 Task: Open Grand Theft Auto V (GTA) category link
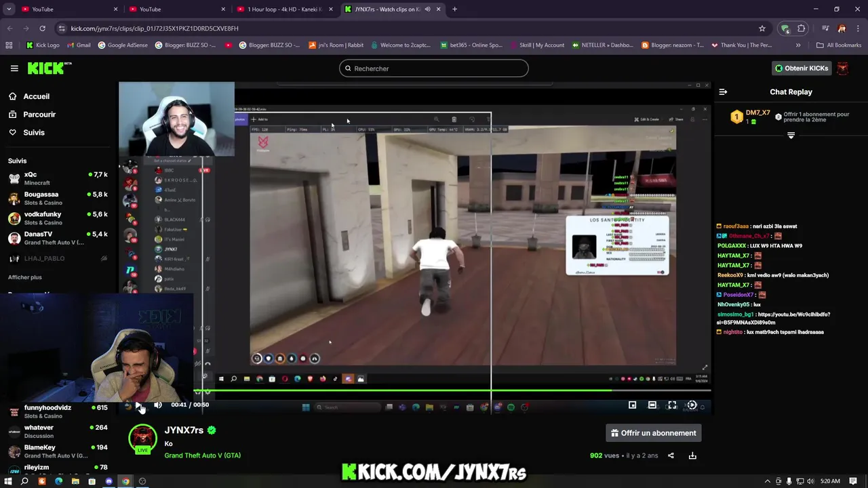pos(202,455)
